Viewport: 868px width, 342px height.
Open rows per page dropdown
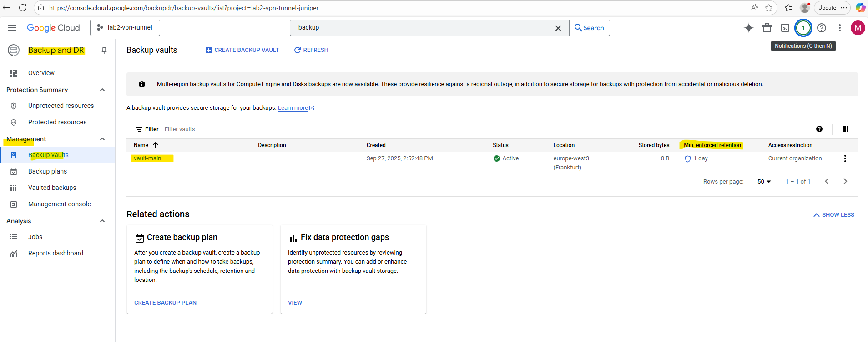click(764, 181)
